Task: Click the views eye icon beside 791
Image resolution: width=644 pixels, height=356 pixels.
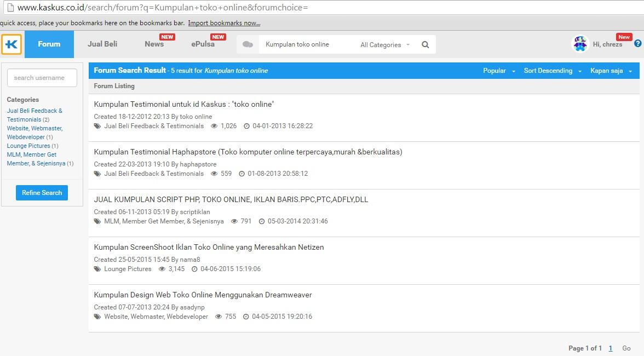Action: coord(234,221)
